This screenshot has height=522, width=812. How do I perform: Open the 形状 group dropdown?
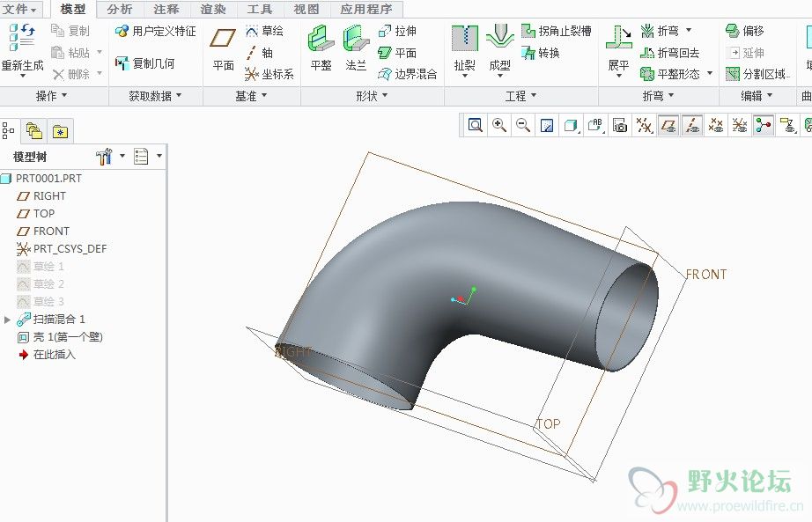[372, 96]
